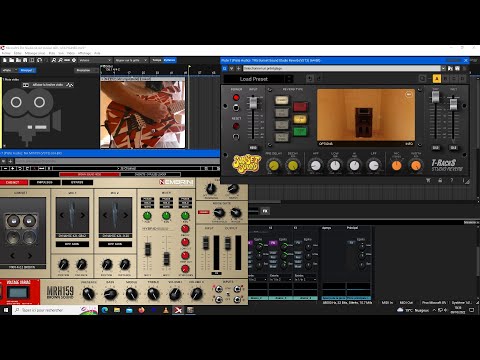Click the minus icon on the room display

pyautogui.click(x=409, y=95)
